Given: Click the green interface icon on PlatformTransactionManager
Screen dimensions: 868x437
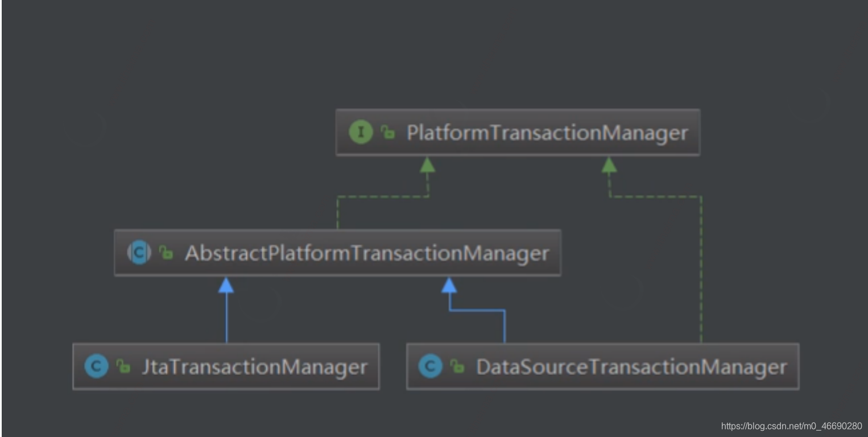Looking at the screenshot, I should (361, 133).
